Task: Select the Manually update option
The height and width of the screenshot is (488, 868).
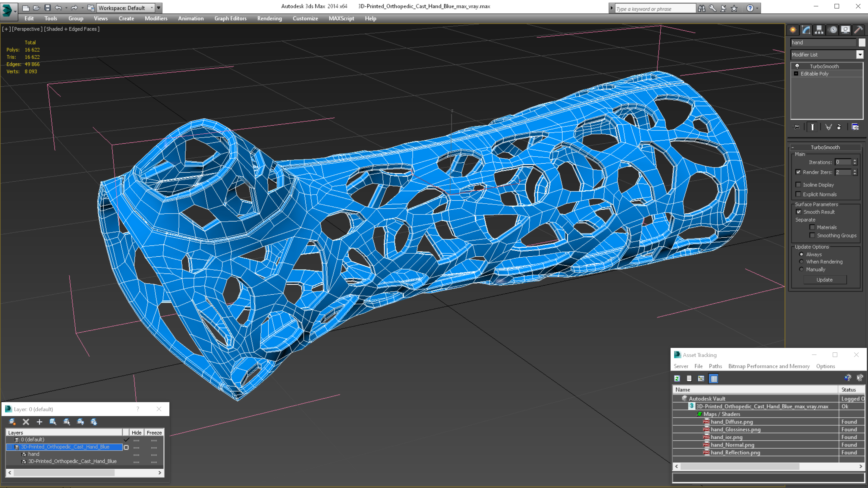Action: coord(802,269)
